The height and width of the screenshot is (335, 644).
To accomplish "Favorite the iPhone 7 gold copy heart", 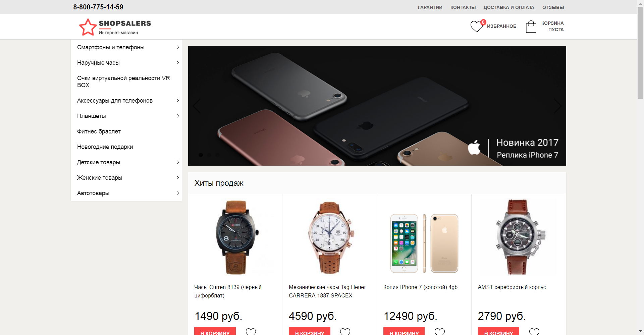I will tap(440, 332).
